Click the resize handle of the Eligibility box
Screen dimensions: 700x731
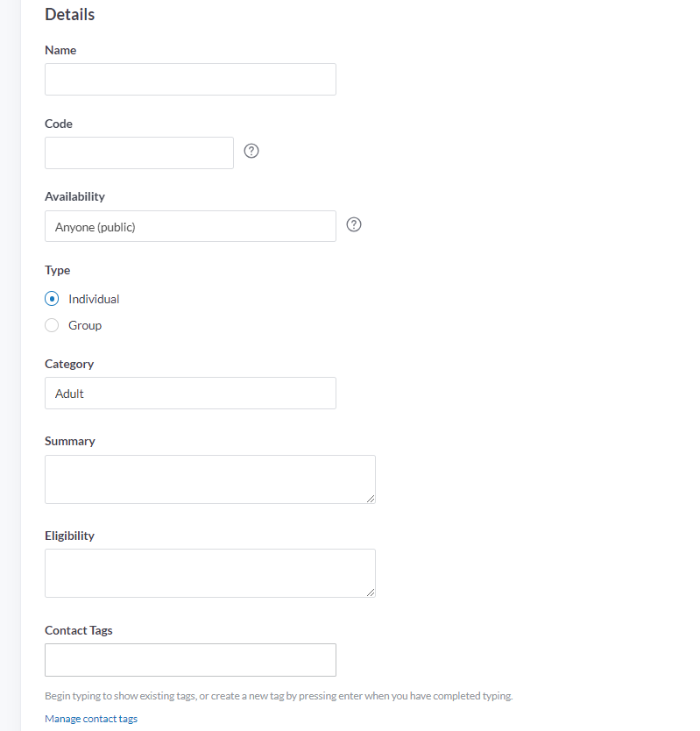tap(371, 593)
